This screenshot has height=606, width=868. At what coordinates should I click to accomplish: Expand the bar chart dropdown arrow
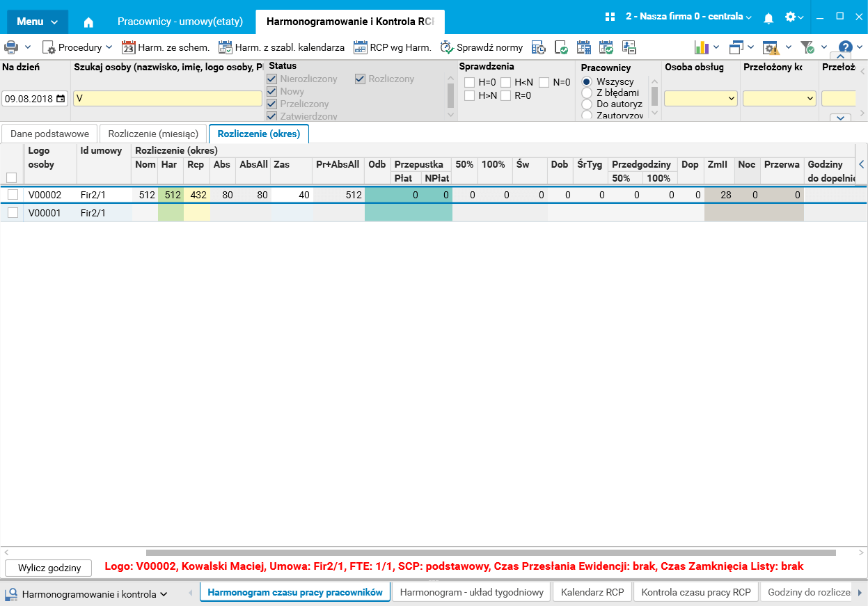tap(716, 47)
